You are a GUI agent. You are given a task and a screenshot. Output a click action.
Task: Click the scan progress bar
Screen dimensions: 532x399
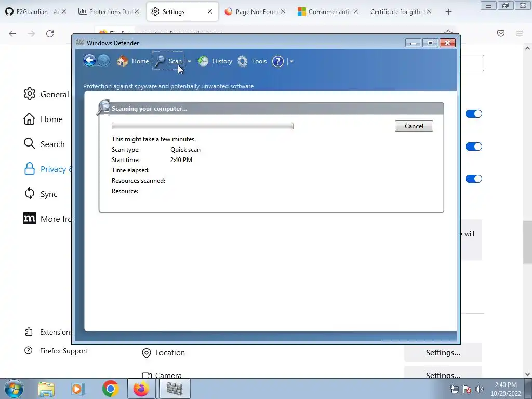203,126
